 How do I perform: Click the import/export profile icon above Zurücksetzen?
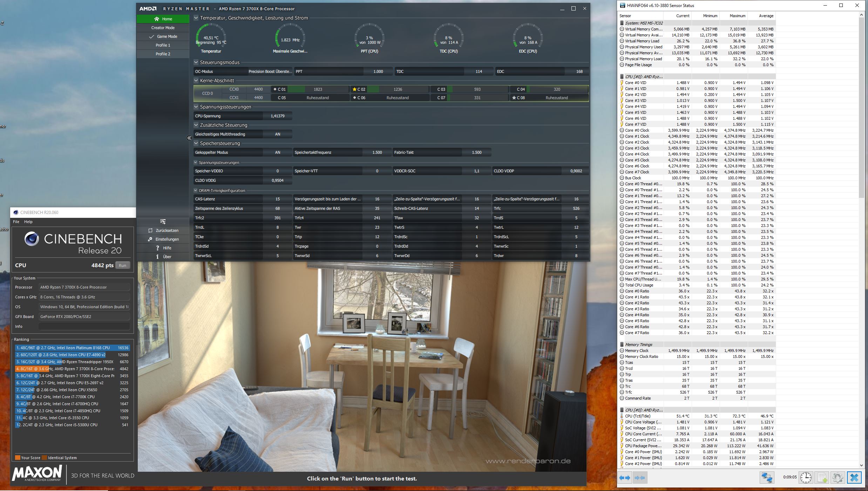[163, 221]
